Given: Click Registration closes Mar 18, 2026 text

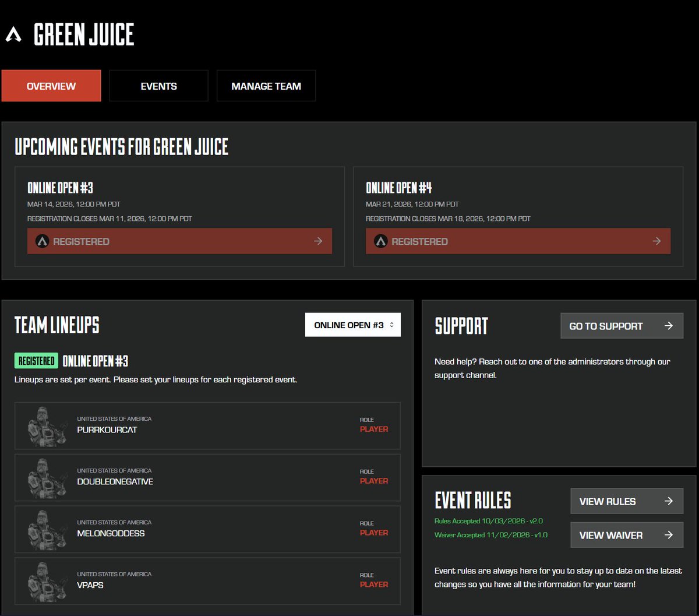Looking at the screenshot, I should [x=448, y=219].
